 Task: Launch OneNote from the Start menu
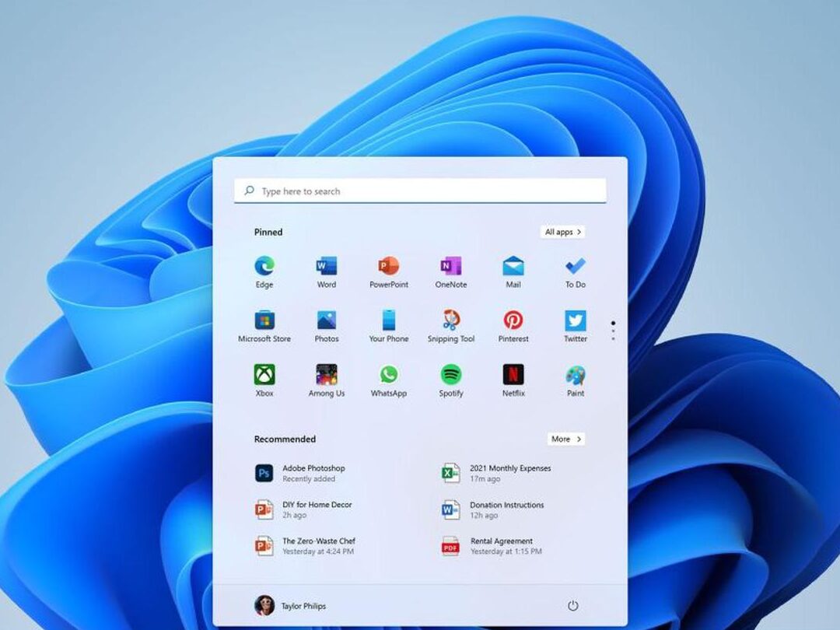pyautogui.click(x=451, y=267)
